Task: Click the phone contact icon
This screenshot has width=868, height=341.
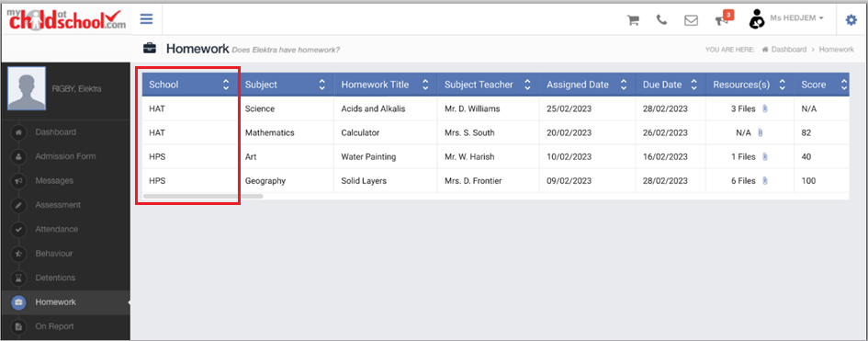Action: (661, 20)
